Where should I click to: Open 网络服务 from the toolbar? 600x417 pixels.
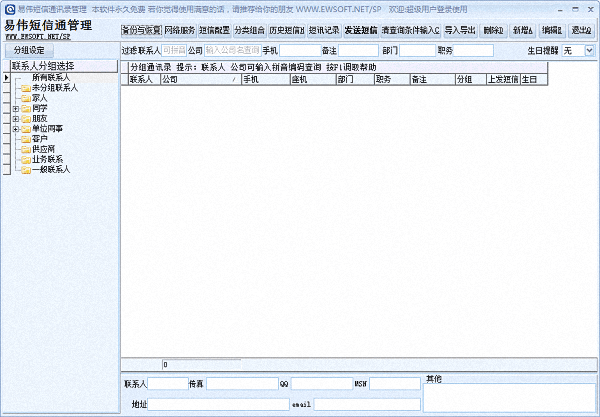pos(179,30)
